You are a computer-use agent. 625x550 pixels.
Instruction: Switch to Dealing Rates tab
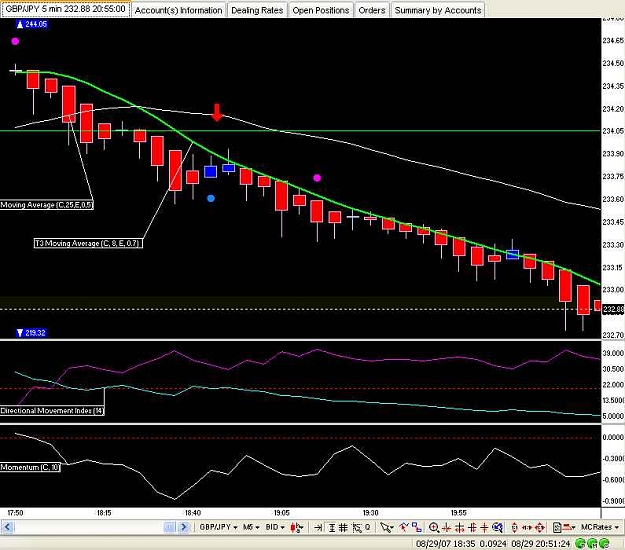pyautogui.click(x=257, y=10)
